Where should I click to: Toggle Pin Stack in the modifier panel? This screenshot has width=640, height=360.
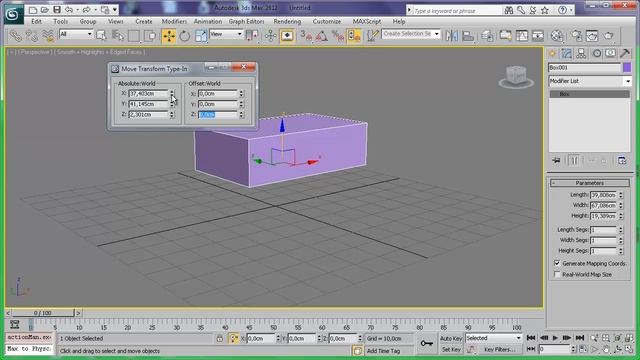click(x=556, y=160)
